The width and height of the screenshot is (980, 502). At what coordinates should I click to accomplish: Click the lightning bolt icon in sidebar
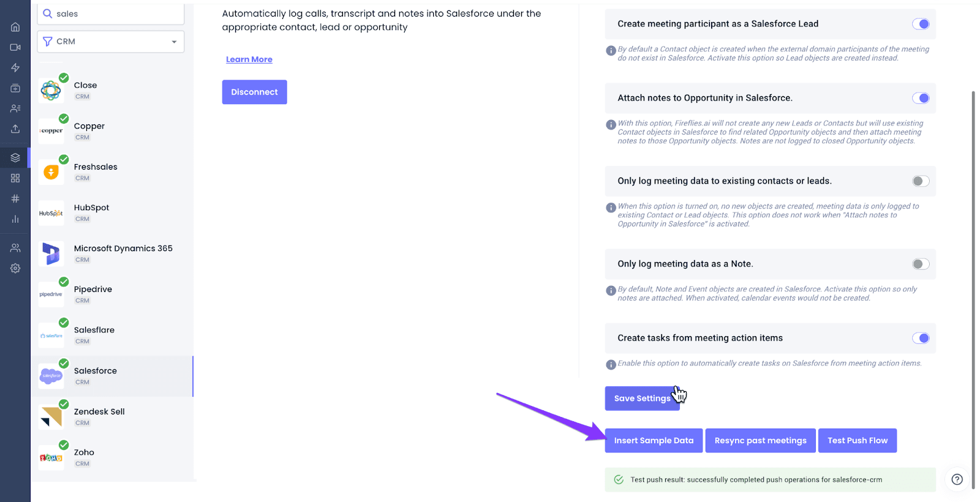tap(15, 67)
